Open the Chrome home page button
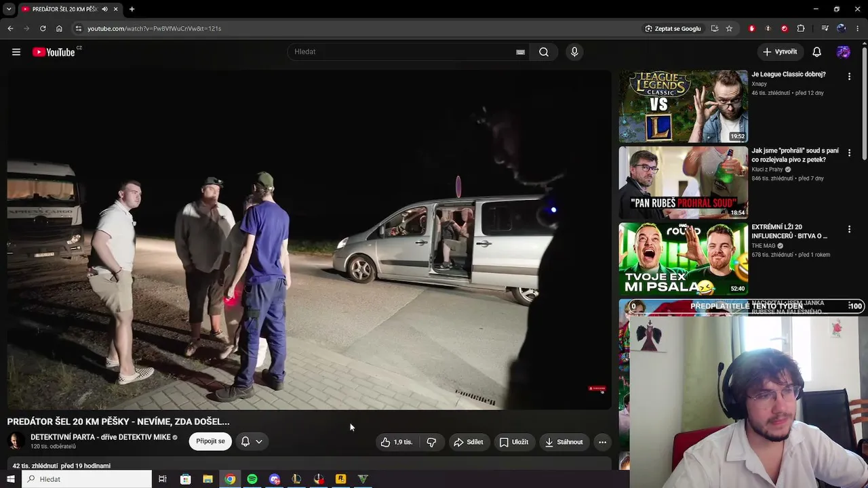Image resolution: width=868 pixels, height=488 pixels. (59, 28)
